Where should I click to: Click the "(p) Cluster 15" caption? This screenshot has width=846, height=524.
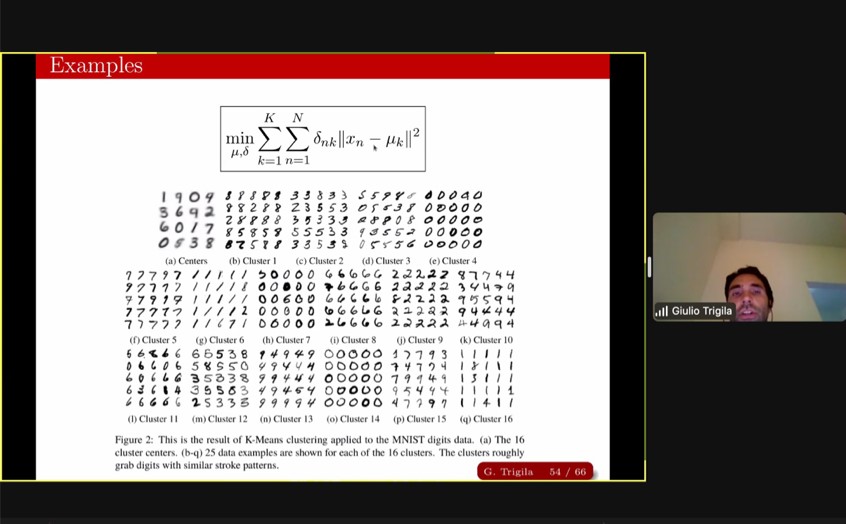(x=420, y=419)
